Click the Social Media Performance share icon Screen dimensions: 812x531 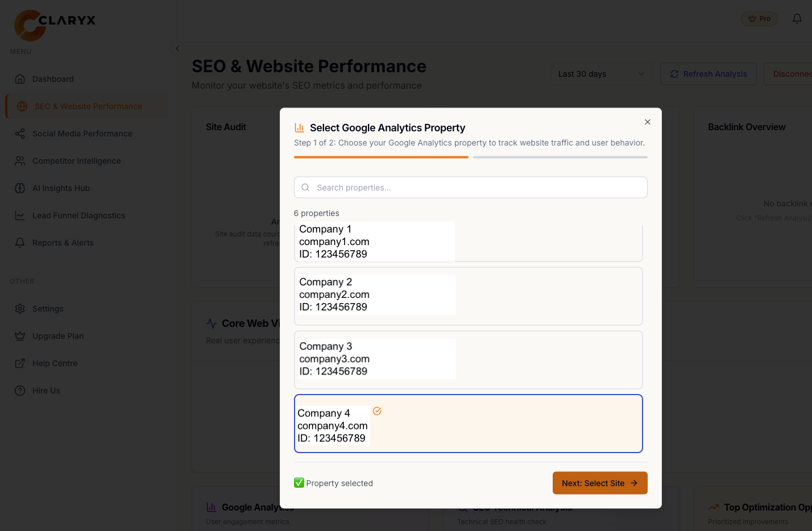pyautogui.click(x=20, y=134)
